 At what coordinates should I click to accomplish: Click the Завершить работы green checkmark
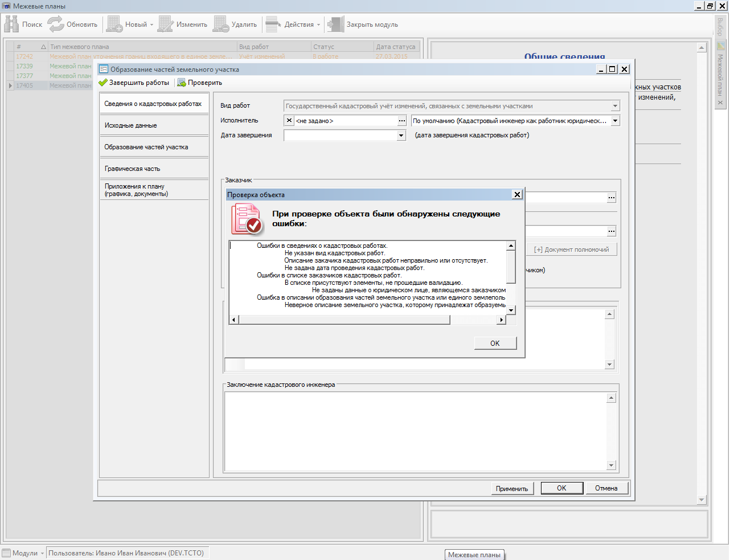[x=103, y=83]
